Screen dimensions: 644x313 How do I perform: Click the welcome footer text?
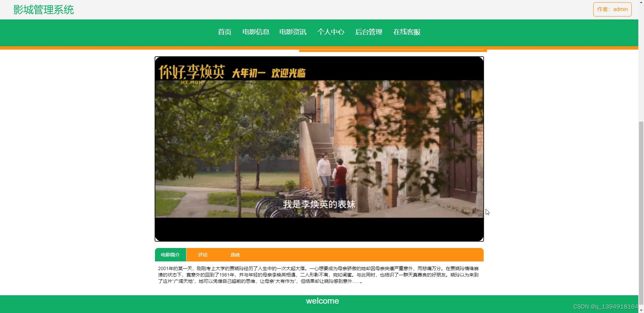[322, 301]
